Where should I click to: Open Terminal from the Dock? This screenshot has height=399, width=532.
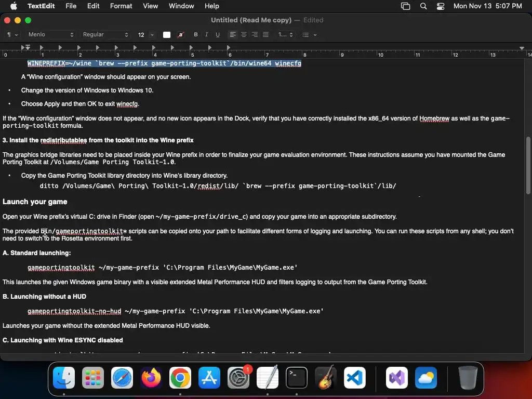point(297,378)
